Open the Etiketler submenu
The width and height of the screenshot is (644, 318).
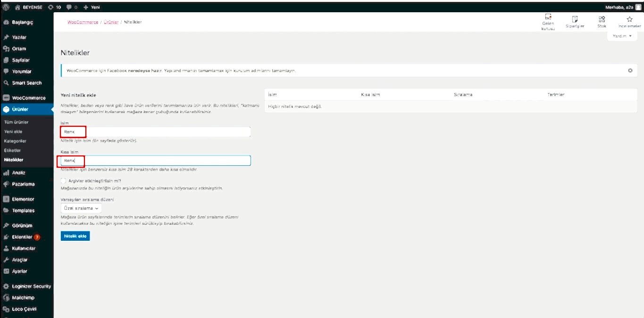(x=13, y=150)
